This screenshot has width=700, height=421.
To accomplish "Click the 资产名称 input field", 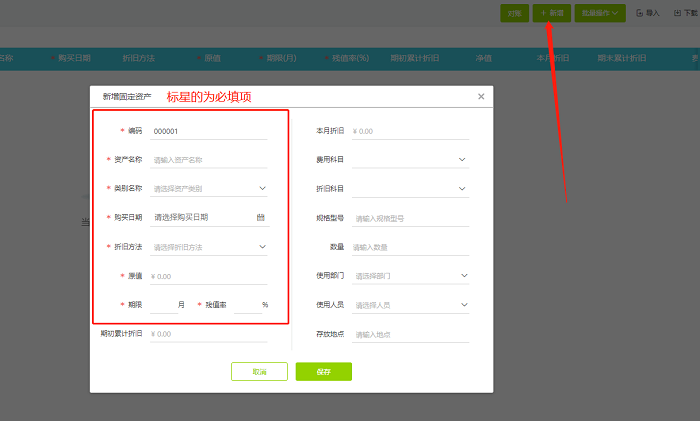I will click(x=208, y=160).
